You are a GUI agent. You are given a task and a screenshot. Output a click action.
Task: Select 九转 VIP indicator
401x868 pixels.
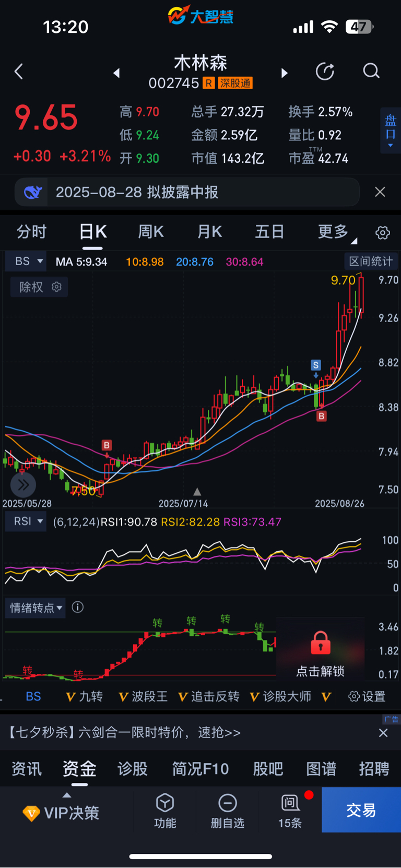coord(84,696)
